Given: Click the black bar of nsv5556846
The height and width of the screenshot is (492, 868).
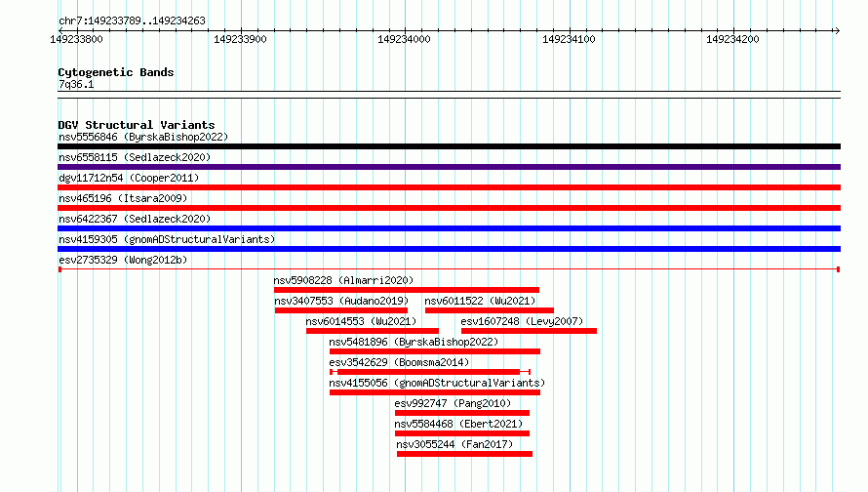Looking at the screenshot, I should pyautogui.click(x=449, y=146).
